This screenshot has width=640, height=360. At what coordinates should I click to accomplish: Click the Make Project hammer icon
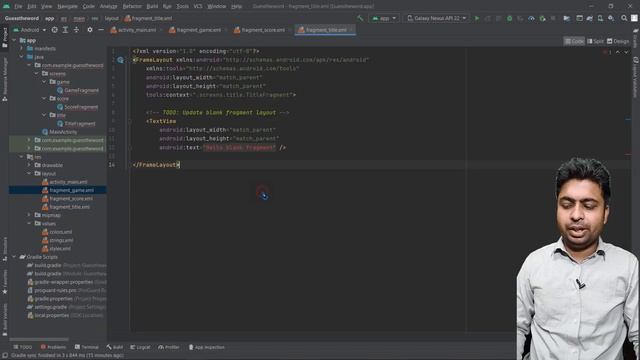(360, 18)
